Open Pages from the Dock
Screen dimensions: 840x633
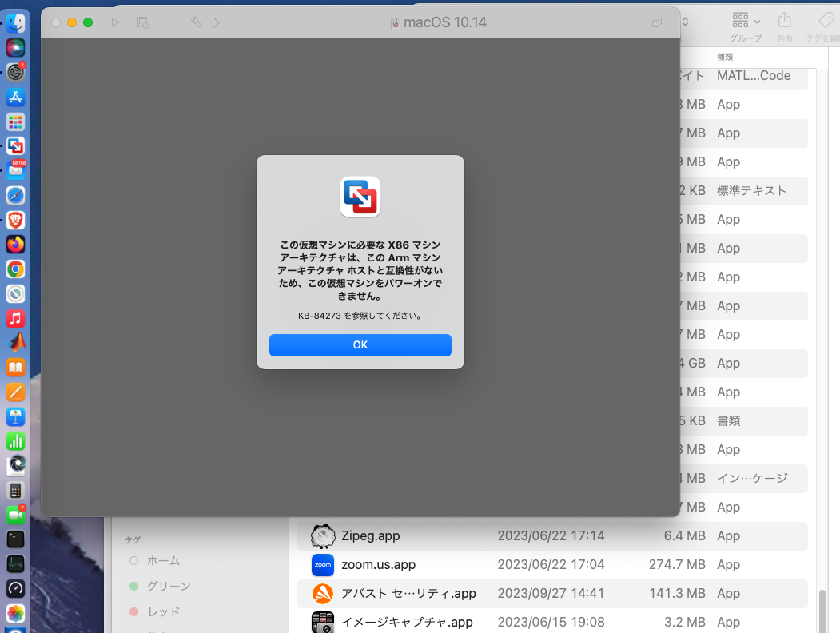(15, 392)
